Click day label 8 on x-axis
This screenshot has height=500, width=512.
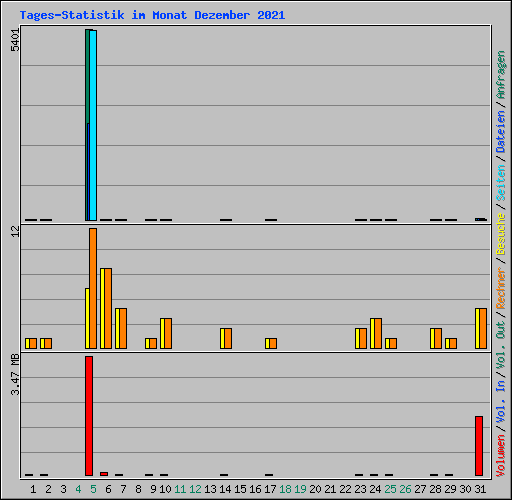[138, 489]
